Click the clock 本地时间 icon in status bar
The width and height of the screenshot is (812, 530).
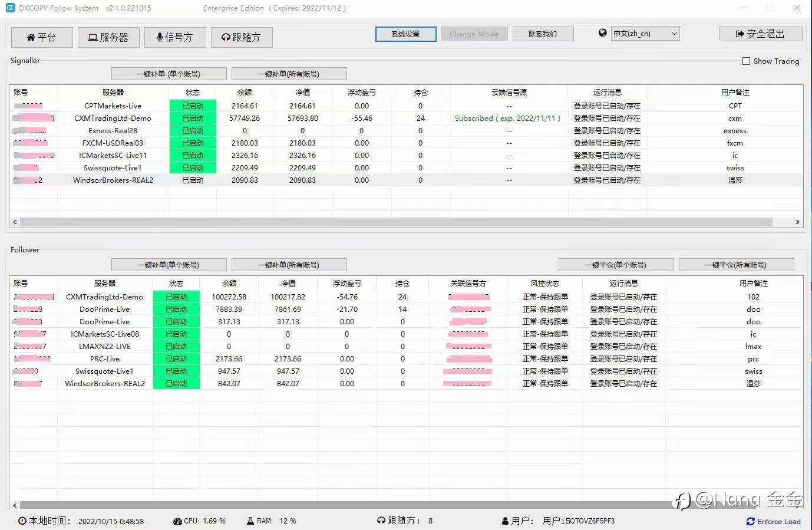(22, 521)
